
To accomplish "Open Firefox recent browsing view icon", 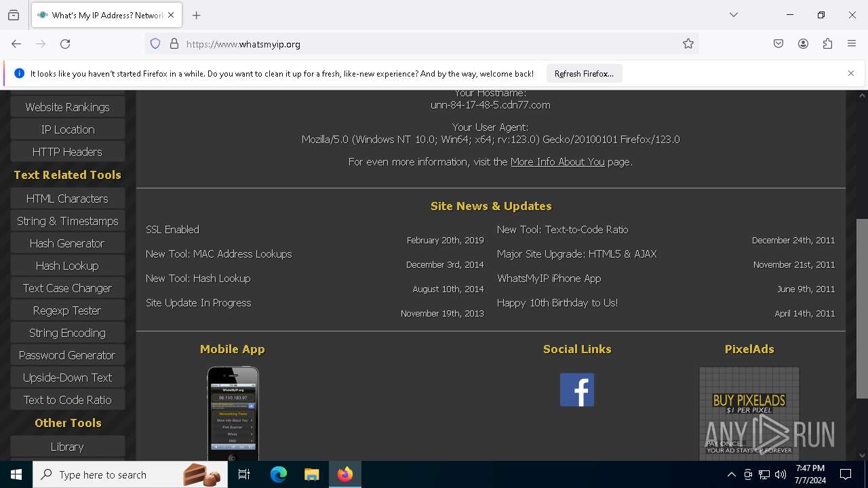I will pyautogui.click(x=14, y=15).
